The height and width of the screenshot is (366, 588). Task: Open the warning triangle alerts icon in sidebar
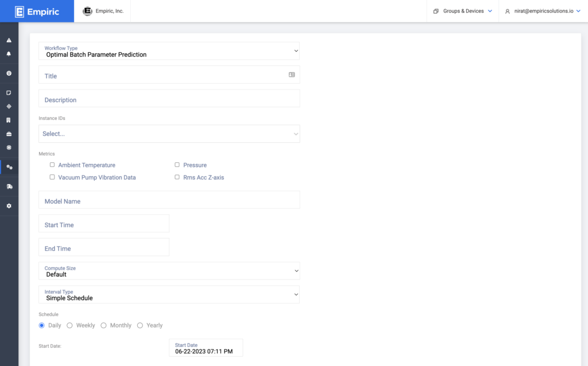[9, 40]
